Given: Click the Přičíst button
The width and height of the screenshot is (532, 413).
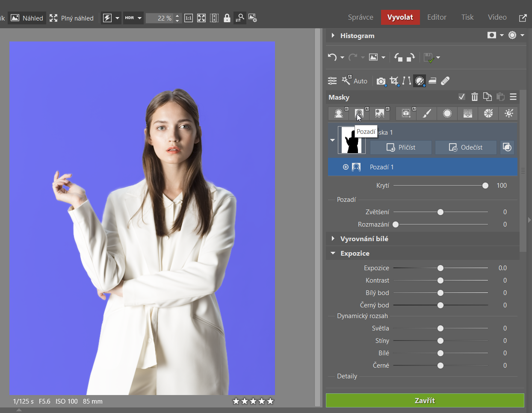Looking at the screenshot, I should (x=401, y=147).
